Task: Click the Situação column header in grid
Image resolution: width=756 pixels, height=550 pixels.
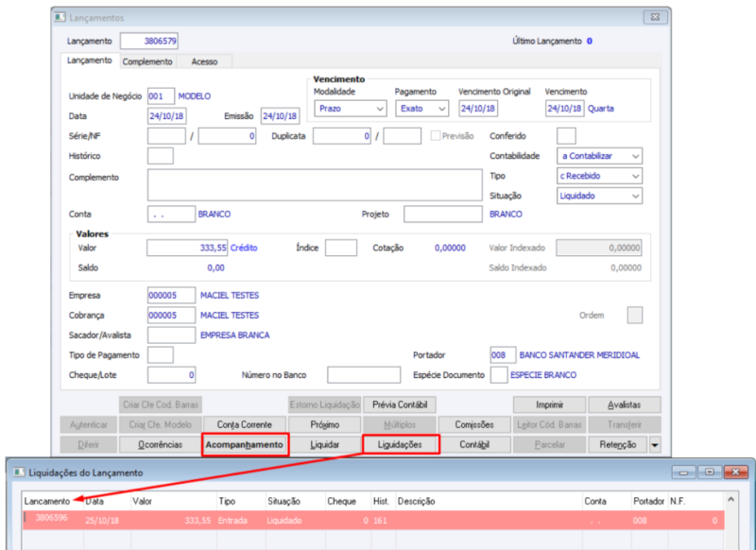Action: (x=296, y=501)
